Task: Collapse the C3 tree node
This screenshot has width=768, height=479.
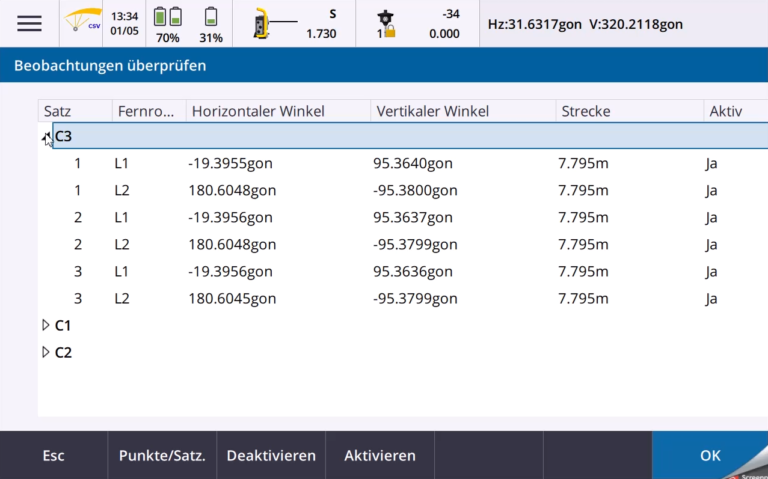Action: [x=46, y=137]
